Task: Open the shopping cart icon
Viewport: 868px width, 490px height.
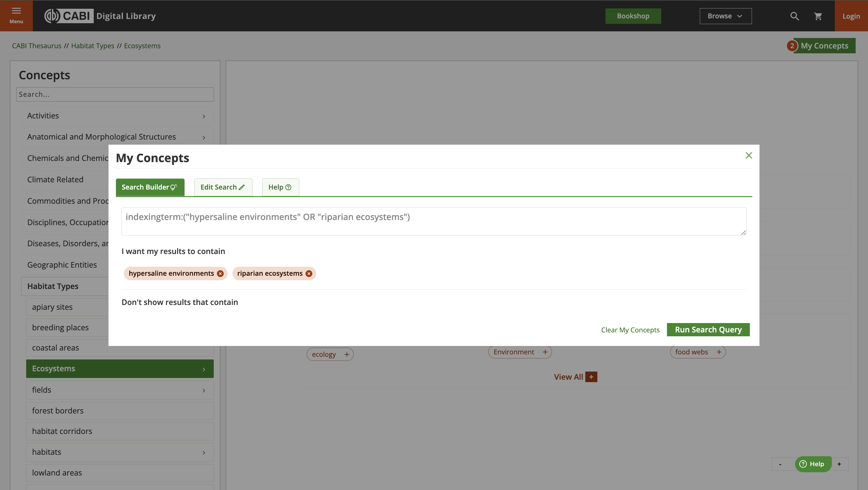Action: click(x=818, y=16)
